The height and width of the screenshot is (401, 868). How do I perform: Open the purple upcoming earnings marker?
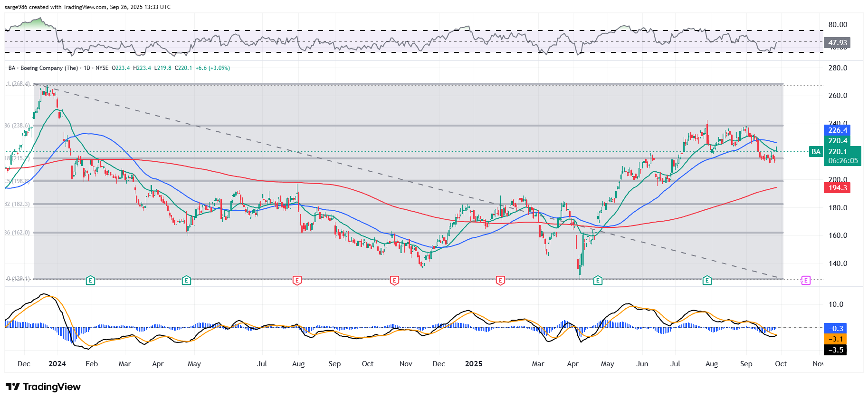[805, 281]
